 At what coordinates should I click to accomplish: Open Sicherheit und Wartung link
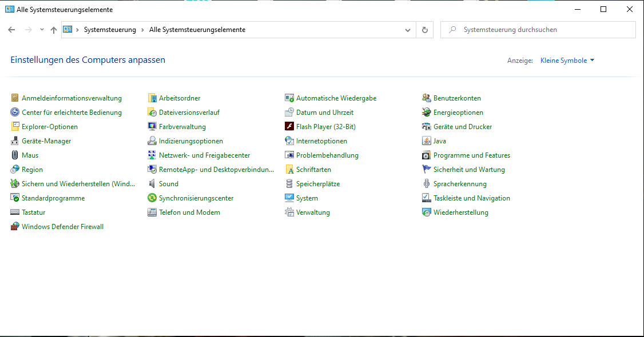[469, 169]
